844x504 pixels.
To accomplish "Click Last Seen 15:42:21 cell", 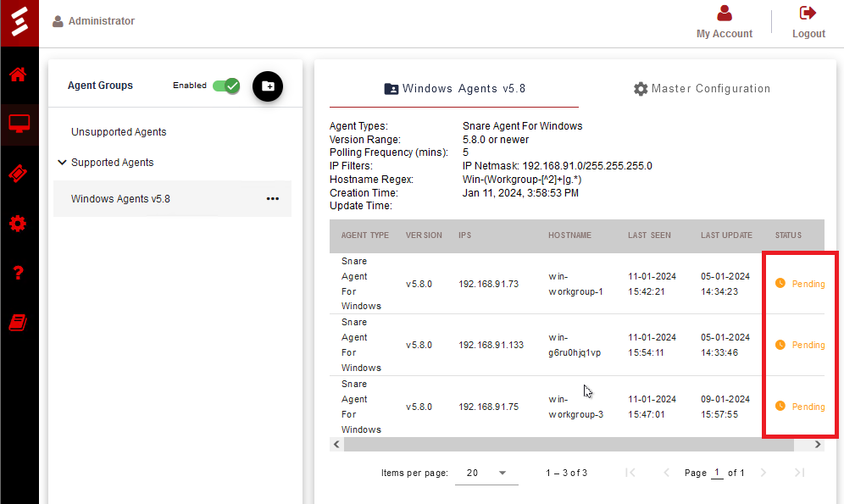I will (652, 284).
